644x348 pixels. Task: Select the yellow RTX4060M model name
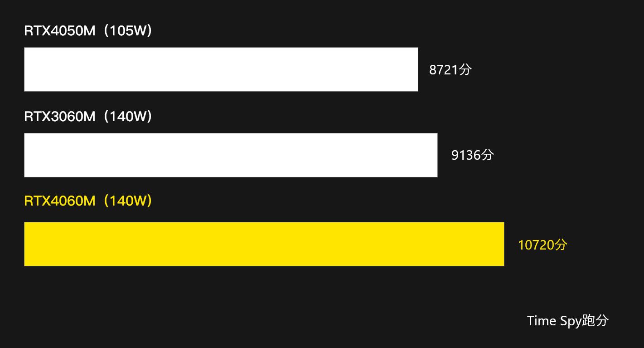click(x=60, y=201)
